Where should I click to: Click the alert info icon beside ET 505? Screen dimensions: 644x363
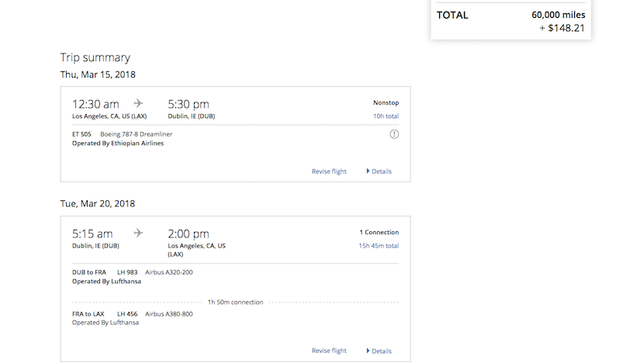point(394,134)
